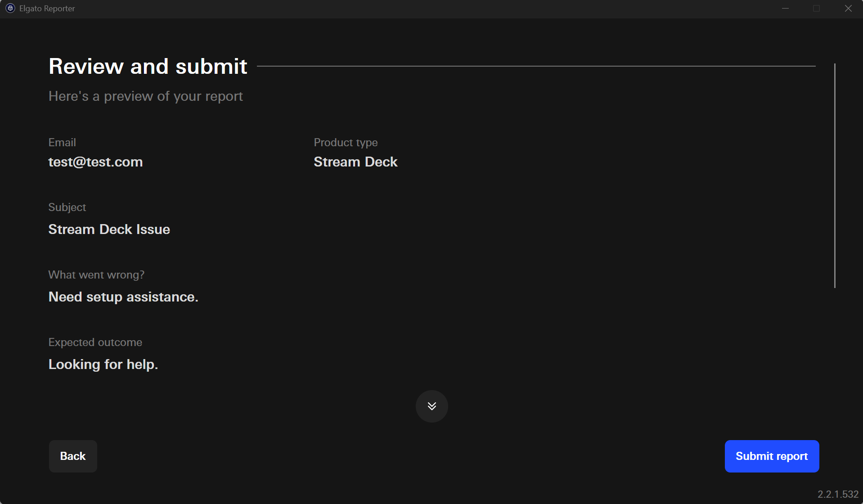The width and height of the screenshot is (863, 504).
Task: Click the Elgato Reporter logo icon
Action: [x=9, y=8]
